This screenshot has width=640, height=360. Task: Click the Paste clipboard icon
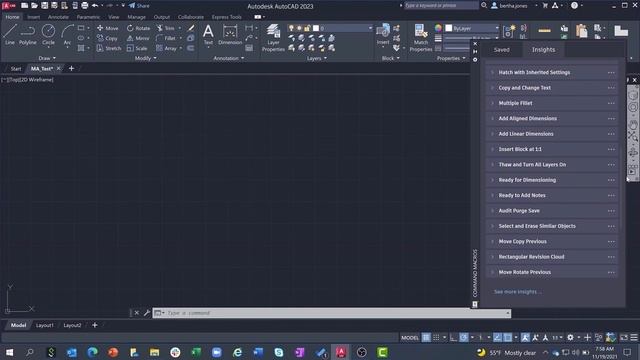point(581,31)
